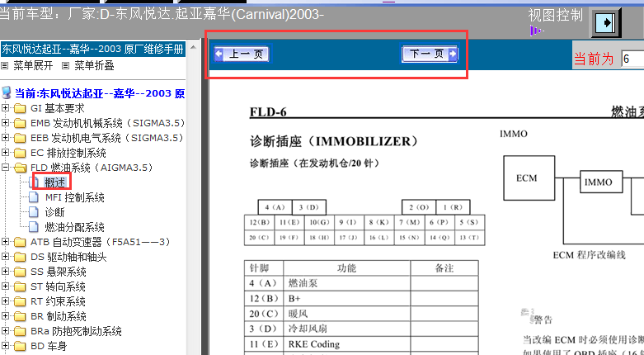Focus the 当前为 page number field
This screenshot has width=644, height=355.
click(632, 59)
